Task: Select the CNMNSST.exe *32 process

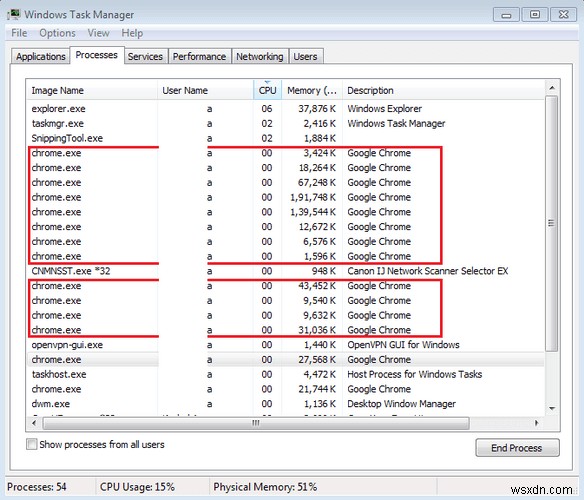Action: pyautogui.click(x=286, y=271)
